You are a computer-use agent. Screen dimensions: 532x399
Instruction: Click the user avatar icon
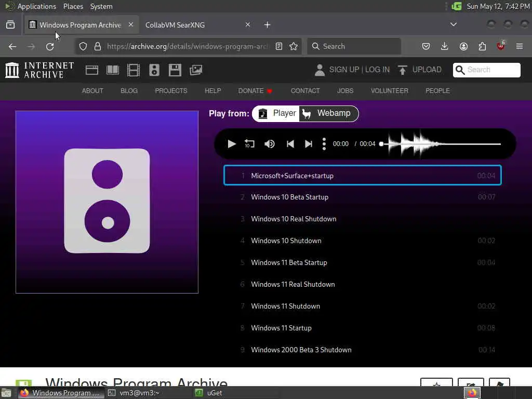(x=320, y=70)
